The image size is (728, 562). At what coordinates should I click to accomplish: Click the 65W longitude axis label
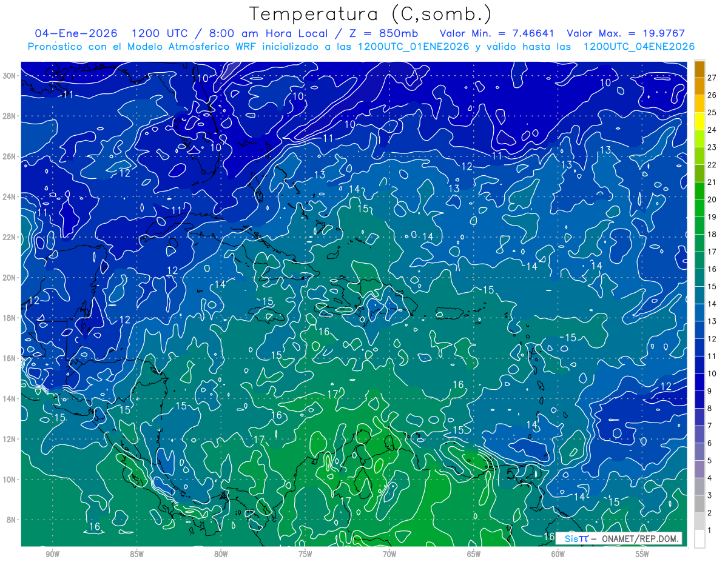[x=474, y=554]
